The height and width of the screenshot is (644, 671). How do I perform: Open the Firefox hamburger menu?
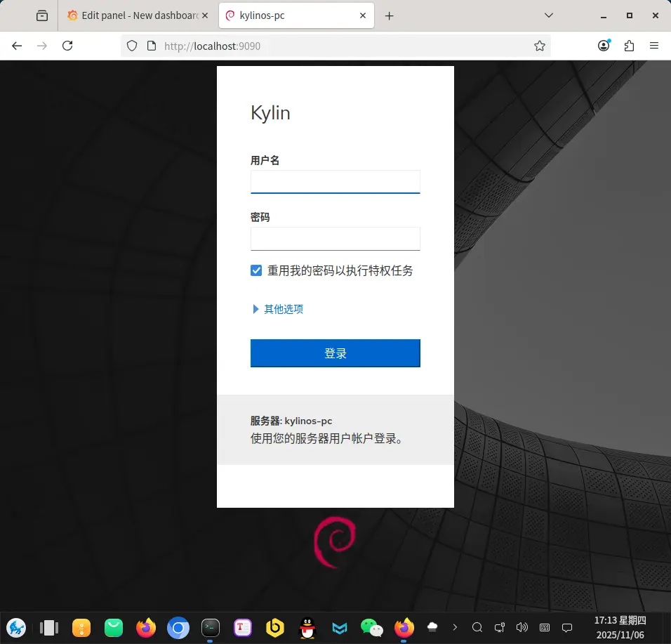point(654,46)
